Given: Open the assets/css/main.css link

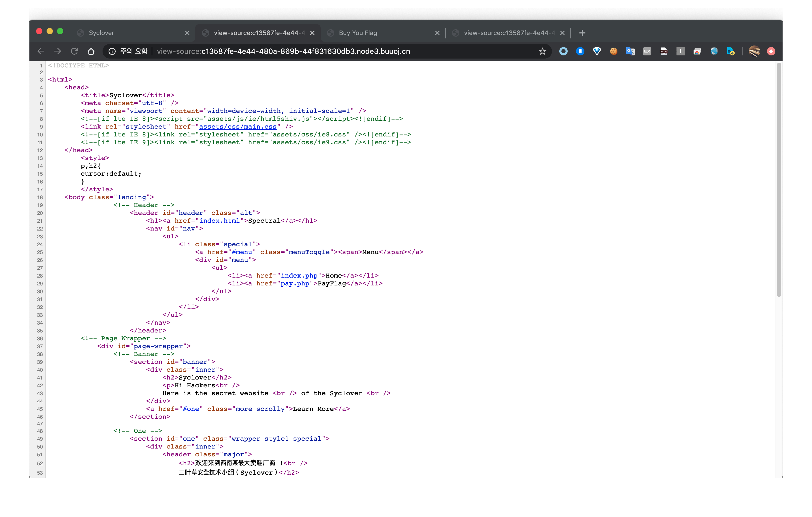Looking at the screenshot, I should point(237,127).
